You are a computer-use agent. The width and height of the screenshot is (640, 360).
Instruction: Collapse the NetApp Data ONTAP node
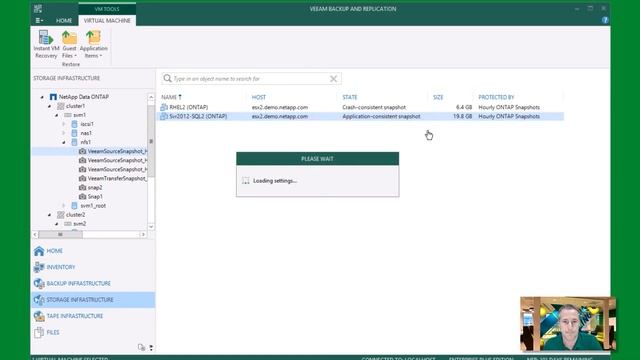point(42,97)
